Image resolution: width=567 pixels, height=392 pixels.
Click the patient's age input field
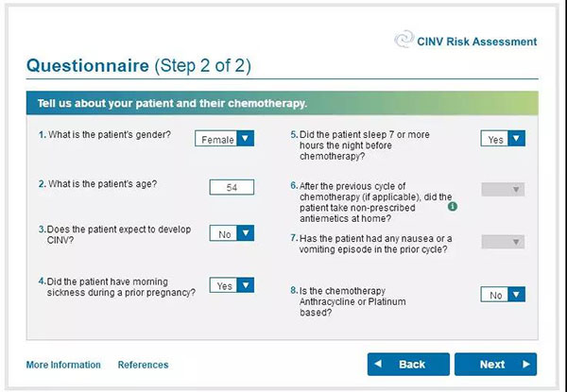click(x=232, y=187)
